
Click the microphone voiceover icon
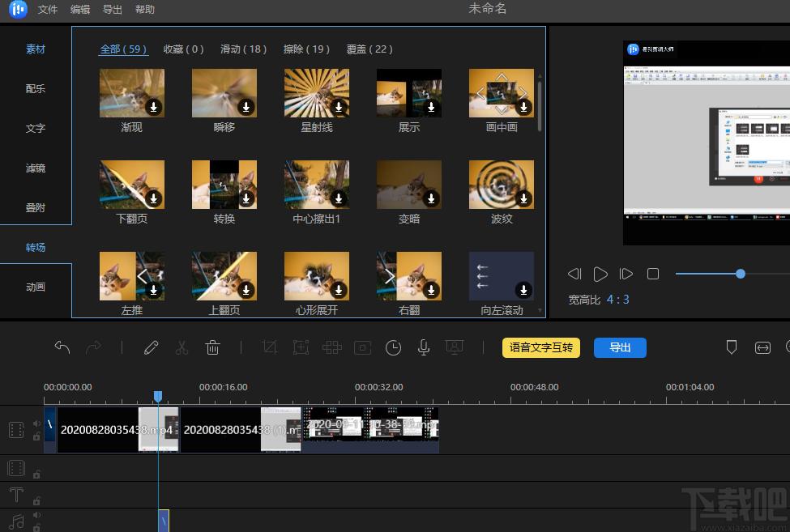tap(424, 347)
